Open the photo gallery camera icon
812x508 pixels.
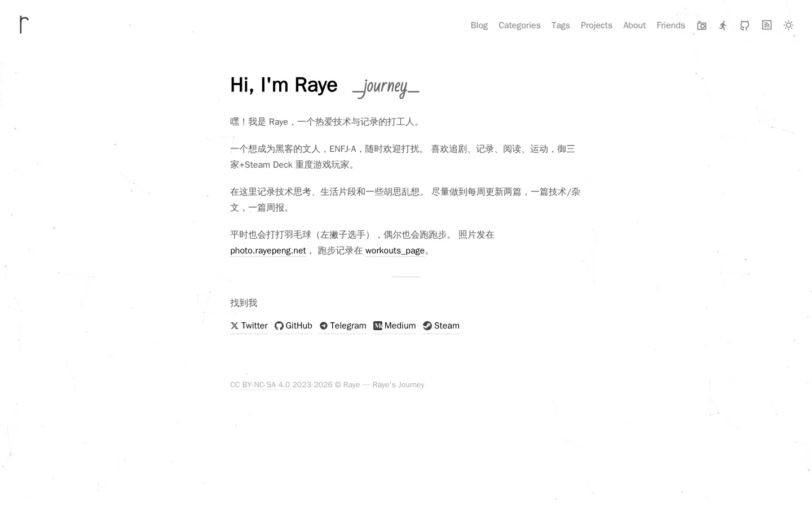[701, 25]
